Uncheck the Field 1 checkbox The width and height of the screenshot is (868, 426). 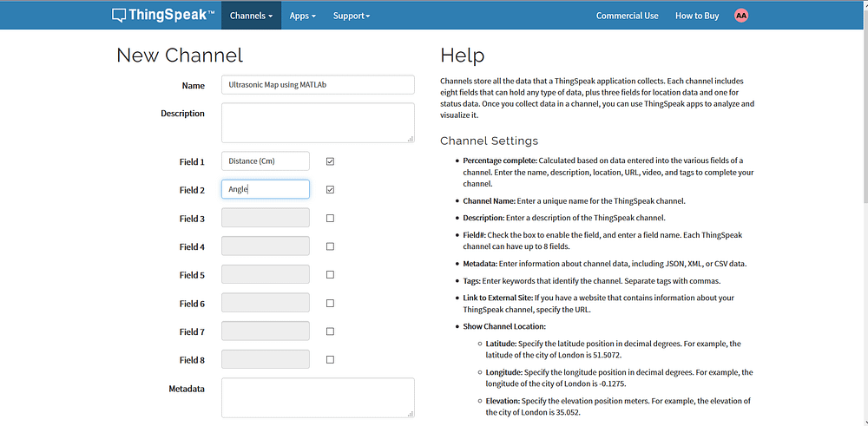point(330,161)
